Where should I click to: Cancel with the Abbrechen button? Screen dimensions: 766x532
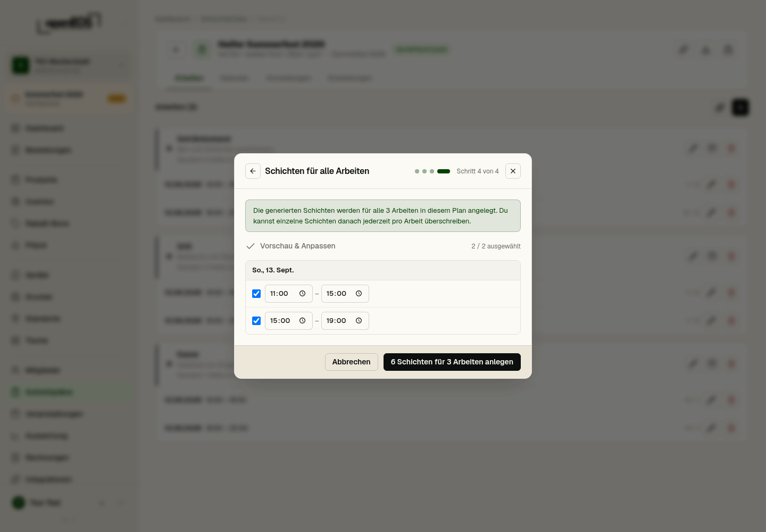point(352,362)
